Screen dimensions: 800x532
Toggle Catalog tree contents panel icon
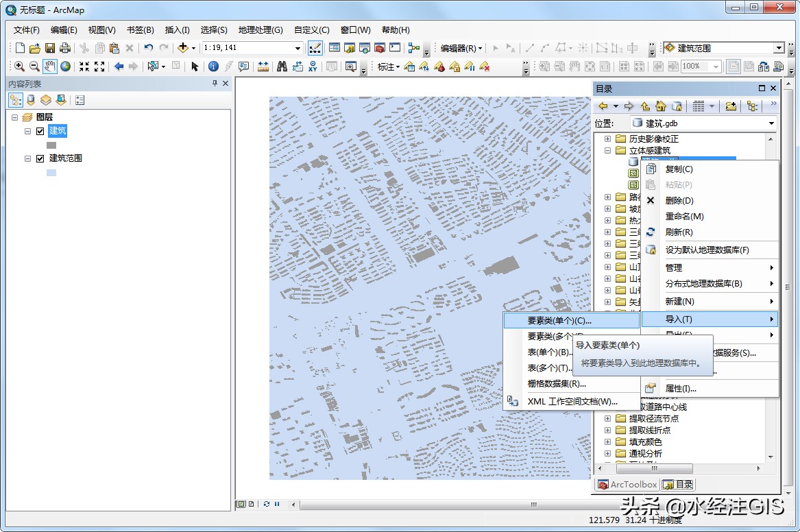[752, 106]
